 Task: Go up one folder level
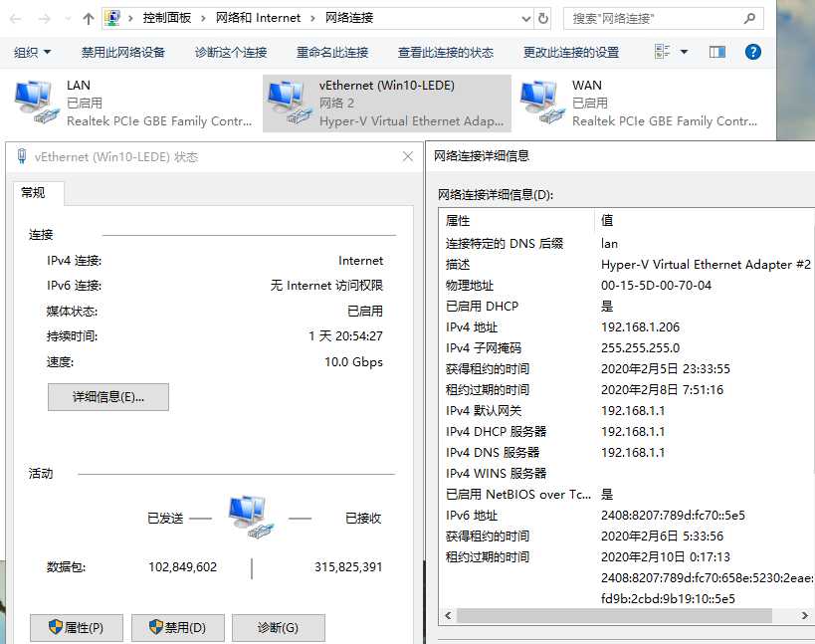(x=89, y=19)
